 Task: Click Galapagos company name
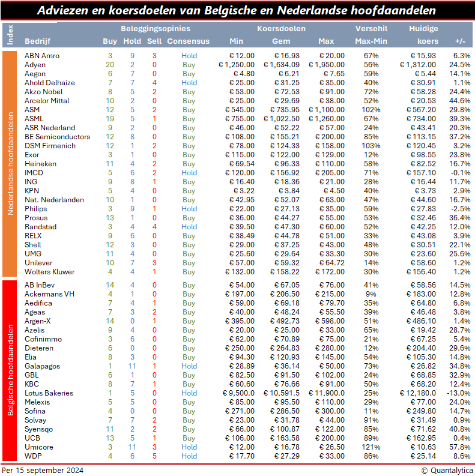pyautogui.click(x=42, y=366)
